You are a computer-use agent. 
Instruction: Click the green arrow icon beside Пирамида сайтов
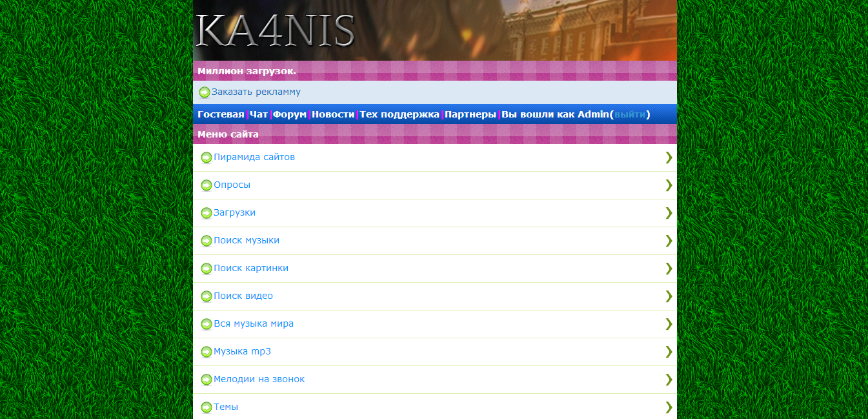(206, 158)
